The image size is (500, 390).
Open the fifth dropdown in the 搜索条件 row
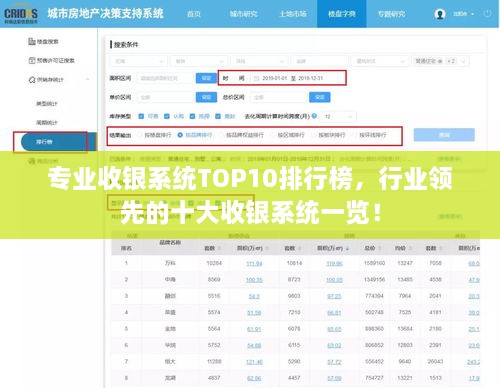[x=380, y=61]
